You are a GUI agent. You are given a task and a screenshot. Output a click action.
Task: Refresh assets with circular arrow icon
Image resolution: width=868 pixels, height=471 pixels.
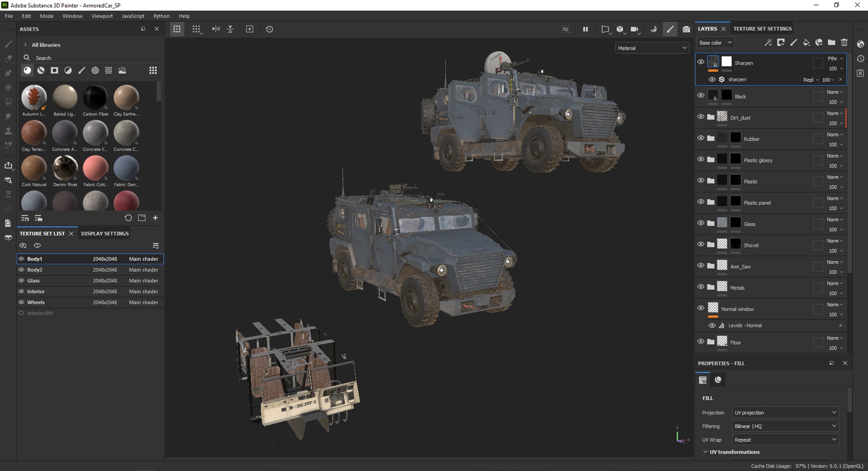[x=128, y=218]
